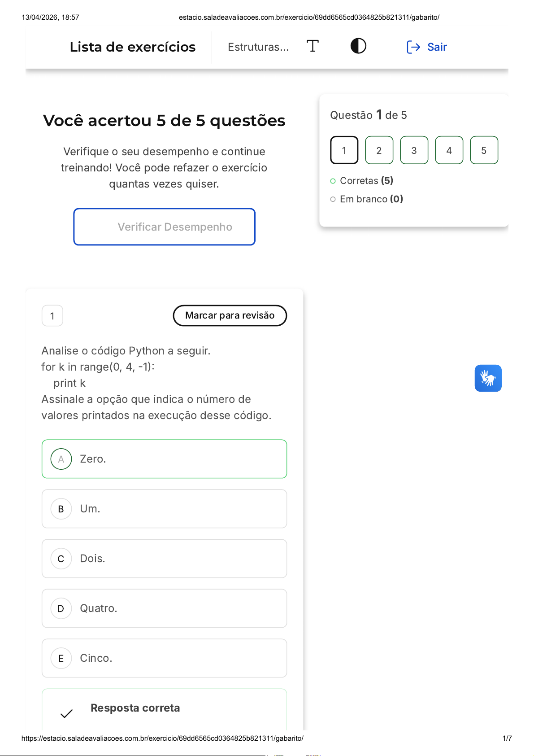
Task: Click the Sair link text
Action: [x=437, y=47]
